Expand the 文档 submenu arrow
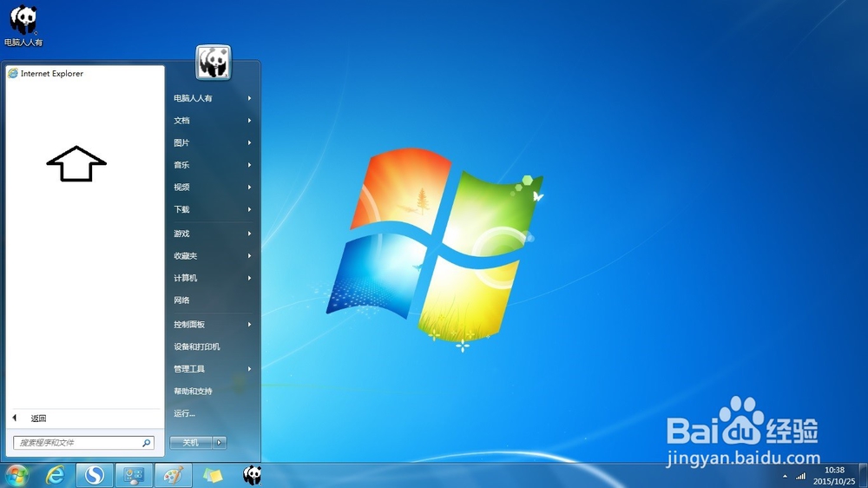 250,120
